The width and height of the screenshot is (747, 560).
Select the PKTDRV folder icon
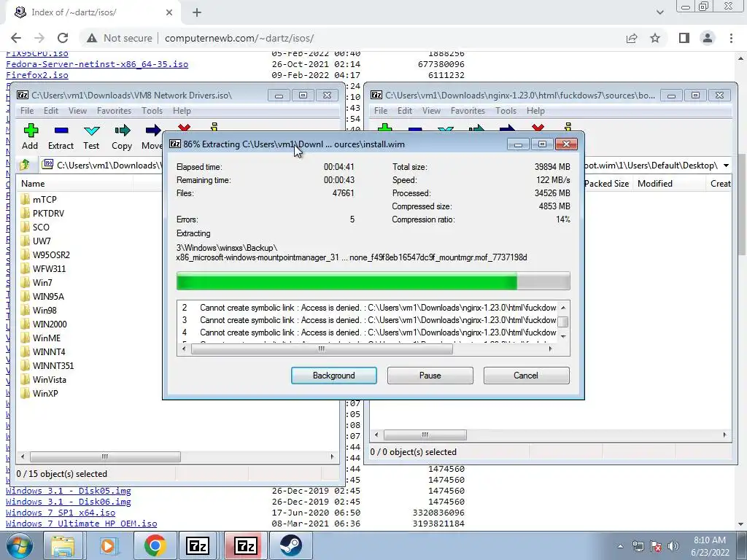[26, 214]
